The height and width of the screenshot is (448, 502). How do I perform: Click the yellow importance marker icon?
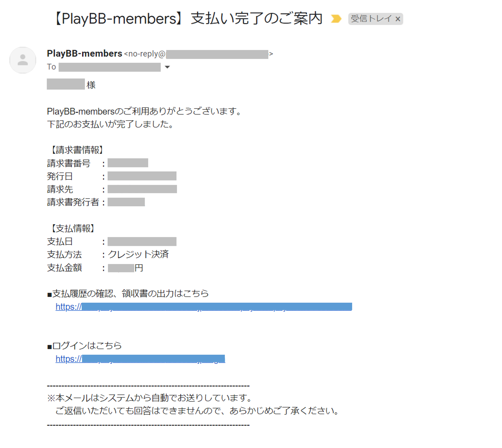(x=336, y=19)
